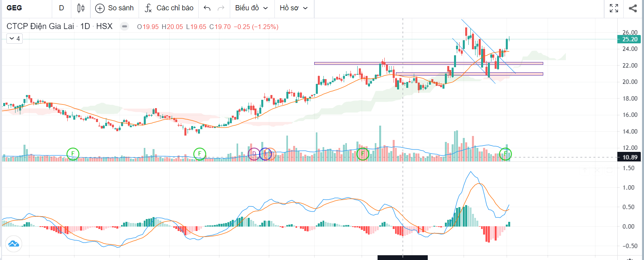Select the lower purple rectangle near 21.00

[x=469, y=74]
